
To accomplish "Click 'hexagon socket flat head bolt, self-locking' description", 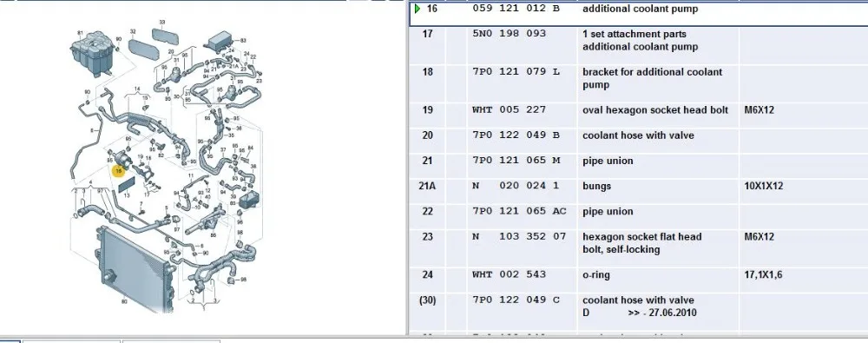I will 641,243.
